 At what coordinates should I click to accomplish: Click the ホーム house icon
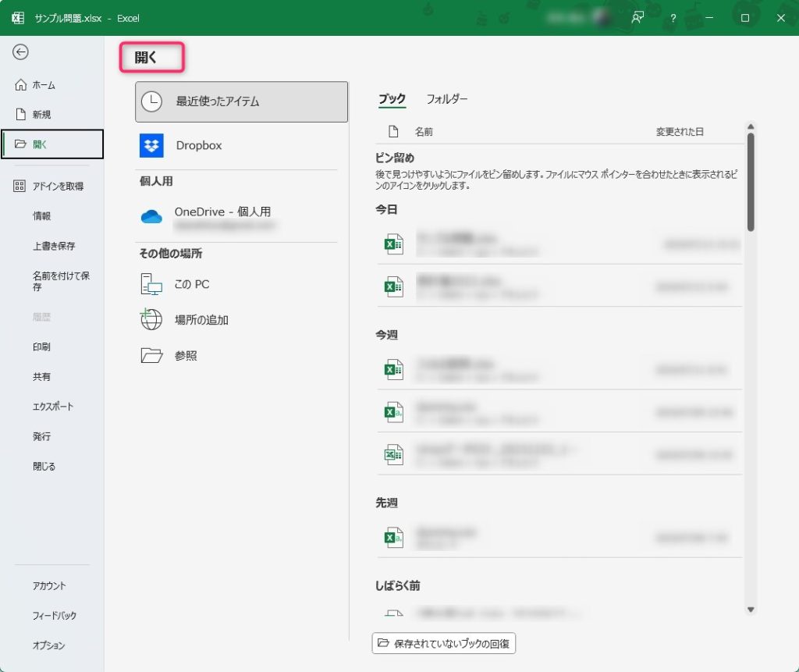(21, 85)
